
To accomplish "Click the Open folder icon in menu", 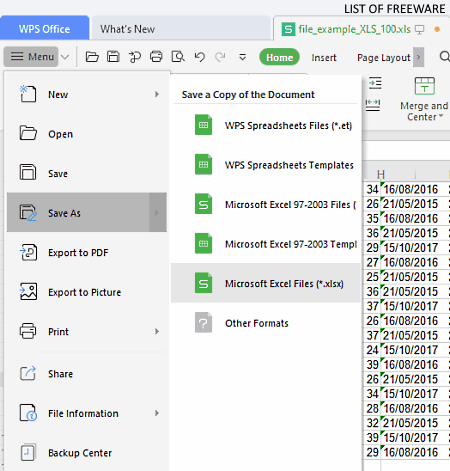I will [x=28, y=133].
